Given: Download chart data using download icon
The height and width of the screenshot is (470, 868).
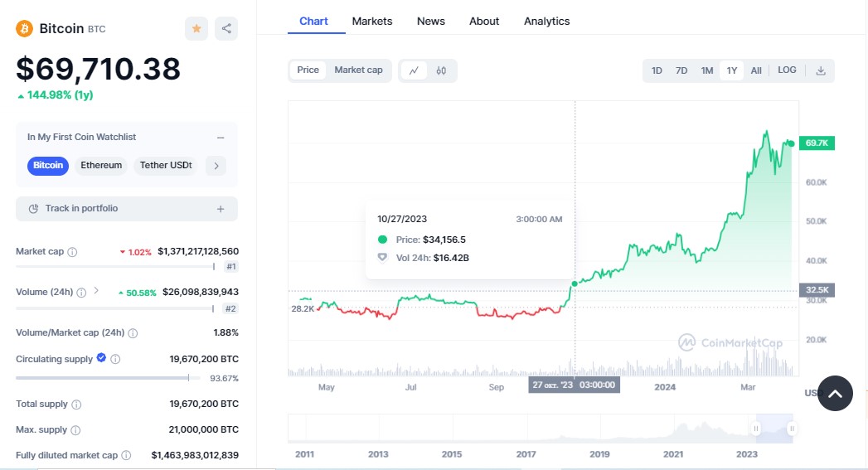Looking at the screenshot, I should tap(821, 70).
